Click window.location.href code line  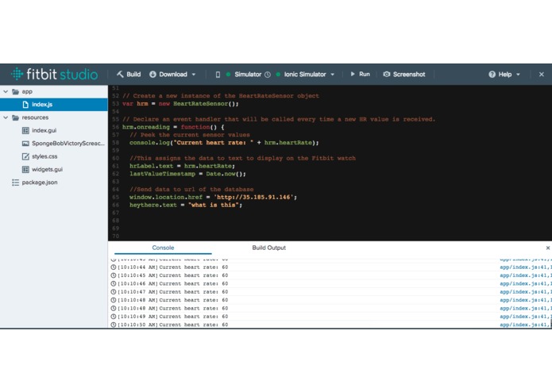click(x=213, y=197)
